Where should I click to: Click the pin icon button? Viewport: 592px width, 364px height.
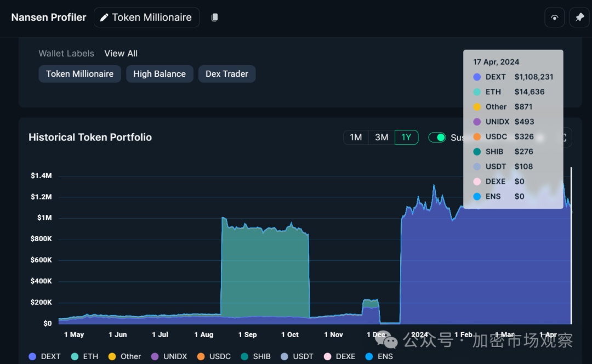pyautogui.click(x=579, y=18)
